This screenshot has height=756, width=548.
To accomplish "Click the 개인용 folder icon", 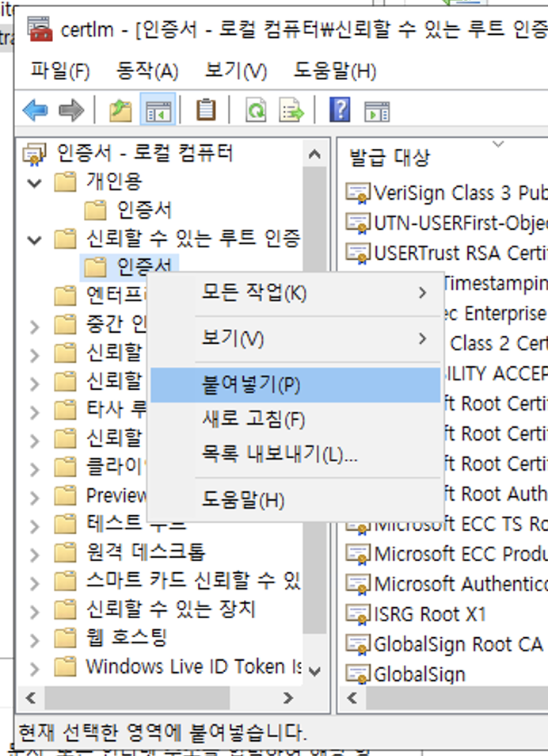I will [x=65, y=182].
